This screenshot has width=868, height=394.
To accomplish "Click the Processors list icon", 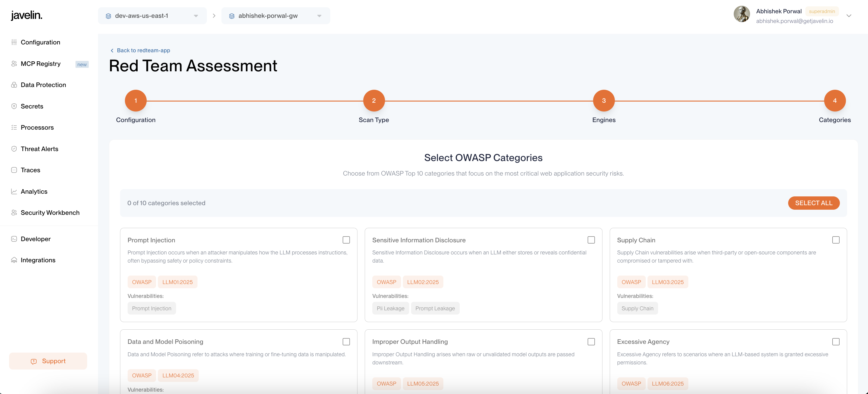I will 14,127.
